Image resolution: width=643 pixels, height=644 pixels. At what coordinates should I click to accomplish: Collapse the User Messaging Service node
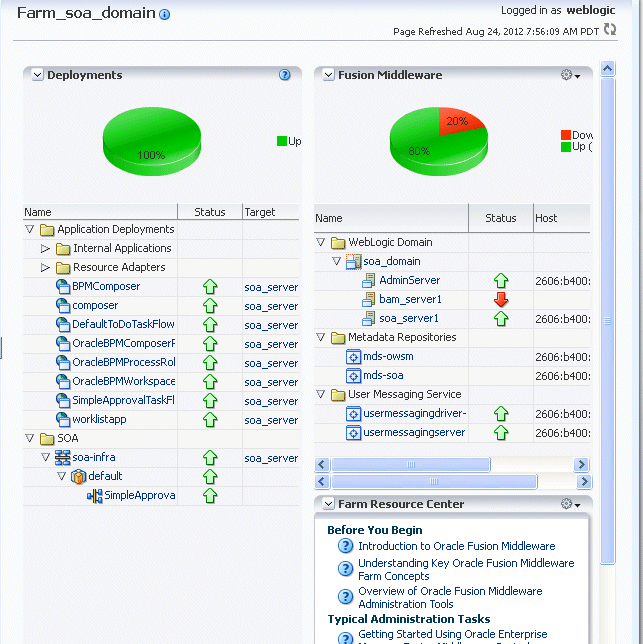coord(321,394)
